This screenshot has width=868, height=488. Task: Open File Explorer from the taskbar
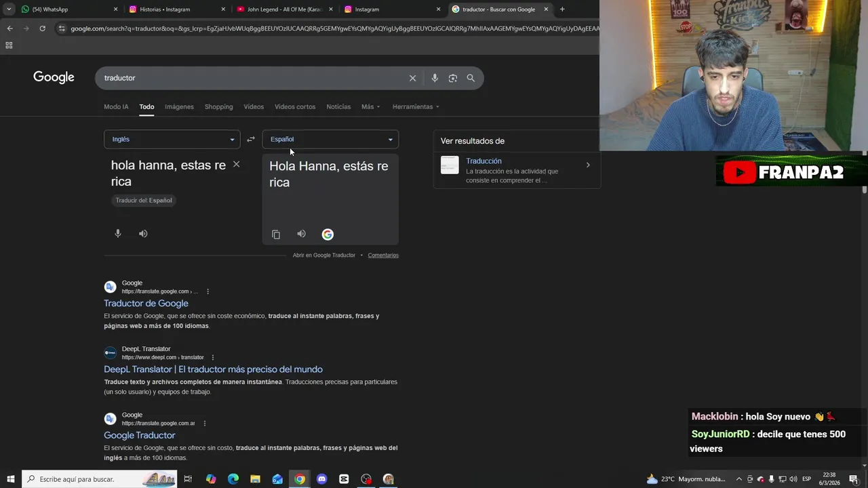click(255, 479)
